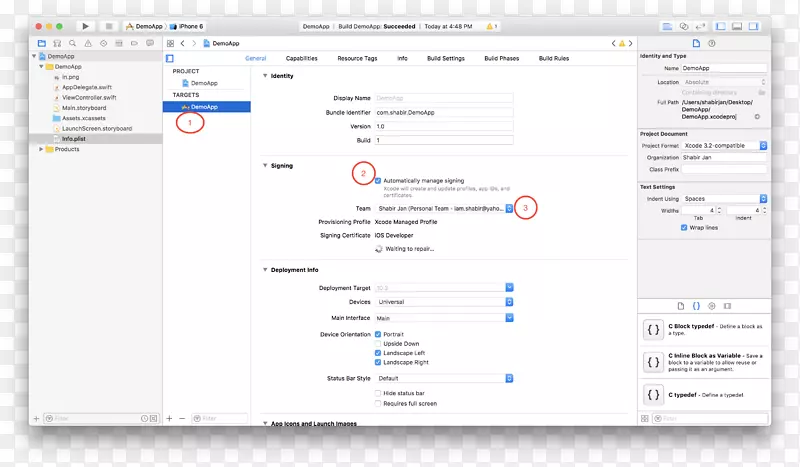Show the Version editor
This screenshot has width=800, height=467.
tap(701, 26)
